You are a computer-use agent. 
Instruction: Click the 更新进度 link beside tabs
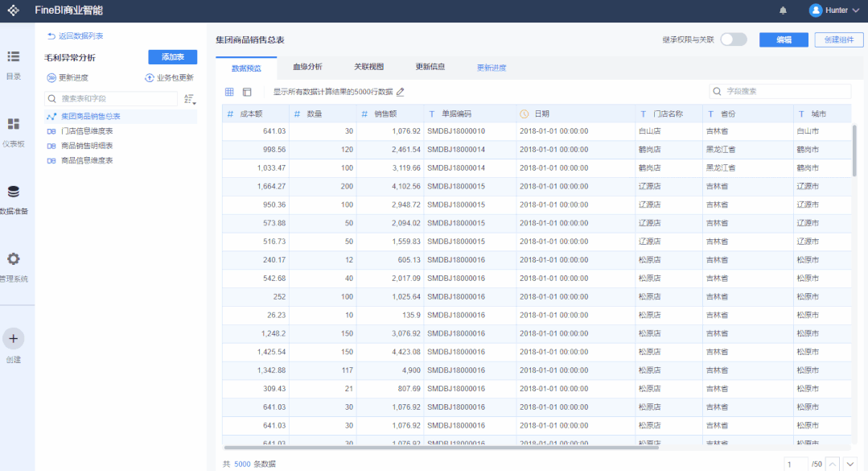[492, 68]
